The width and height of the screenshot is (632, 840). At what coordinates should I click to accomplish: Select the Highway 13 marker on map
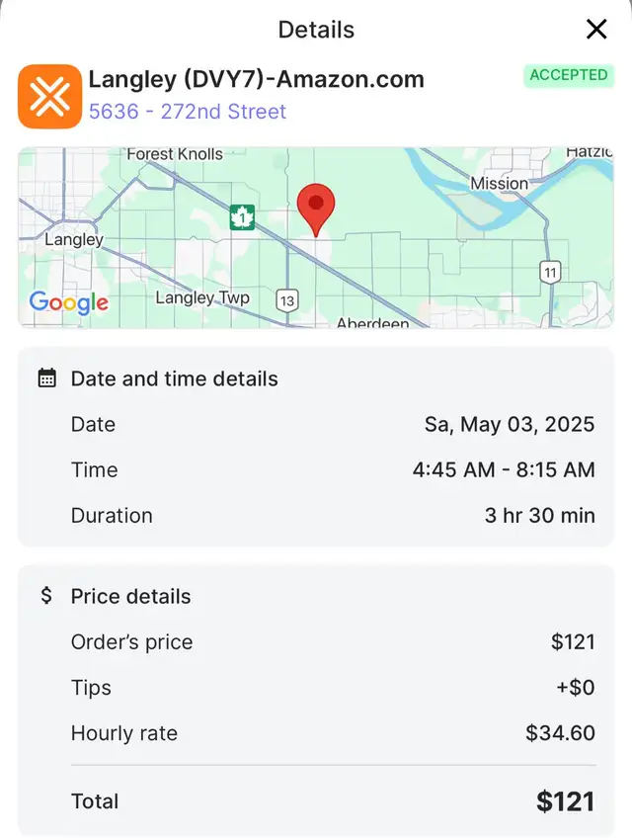click(287, 300)
